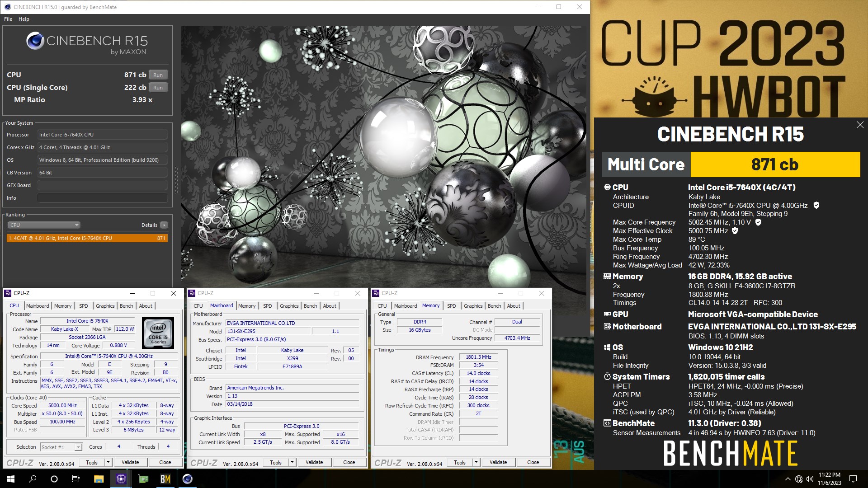Click the rendered Cinebench scene image

pos(384,157)
